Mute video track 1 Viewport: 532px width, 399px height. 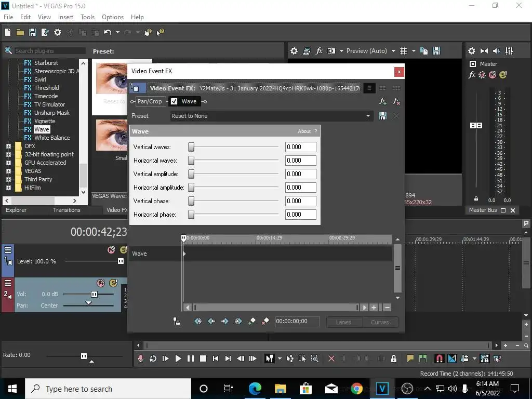(111, 250)
